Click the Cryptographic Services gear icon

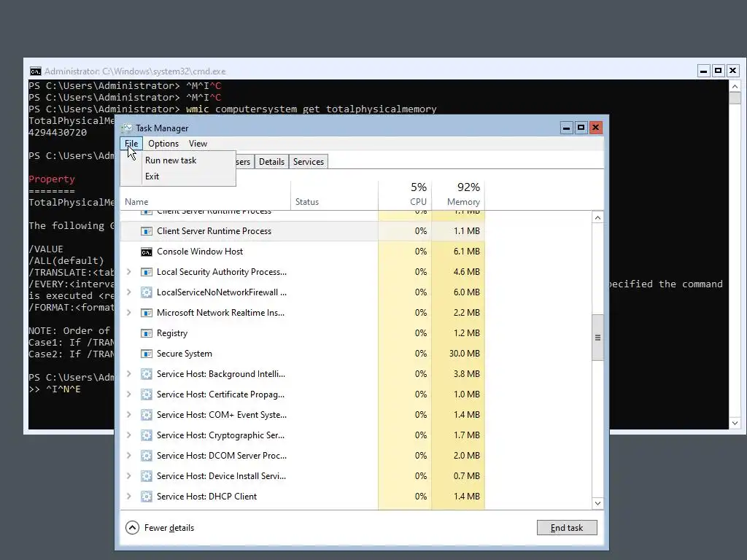(146, 435)
